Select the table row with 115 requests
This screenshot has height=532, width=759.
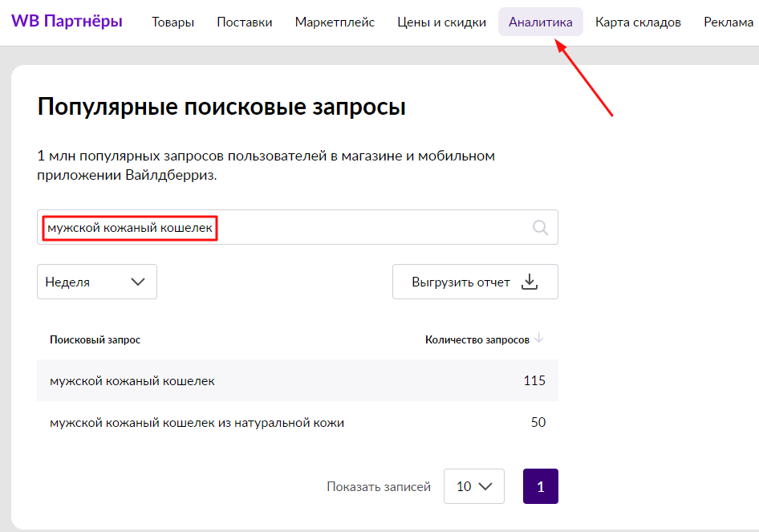click(x=297, y=380)
